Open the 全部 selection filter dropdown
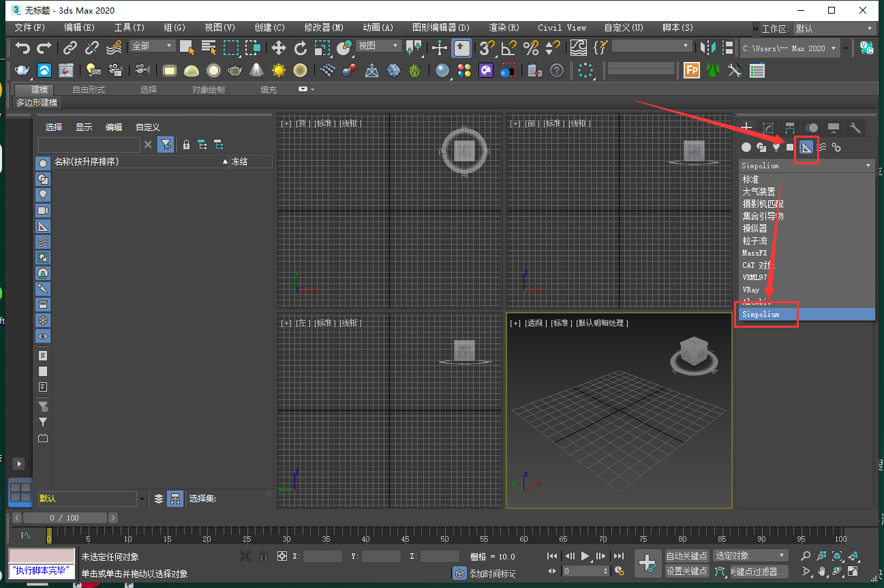884x588 pixels. [x=153, y=46]
